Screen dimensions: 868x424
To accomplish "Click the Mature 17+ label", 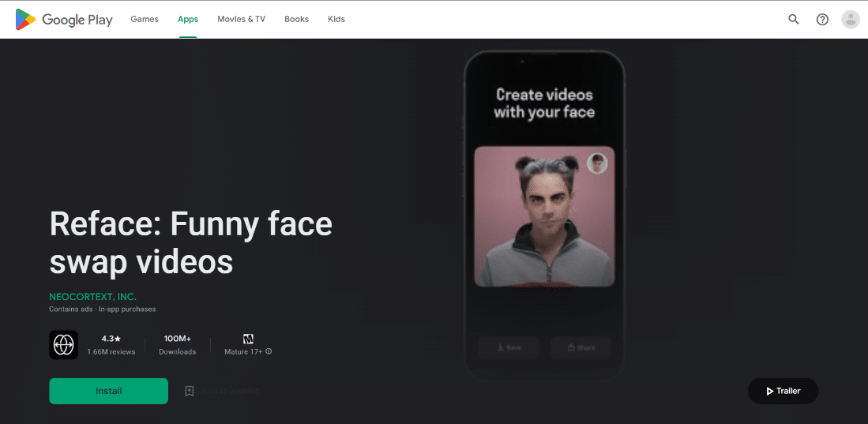I will tap(243, 352).
